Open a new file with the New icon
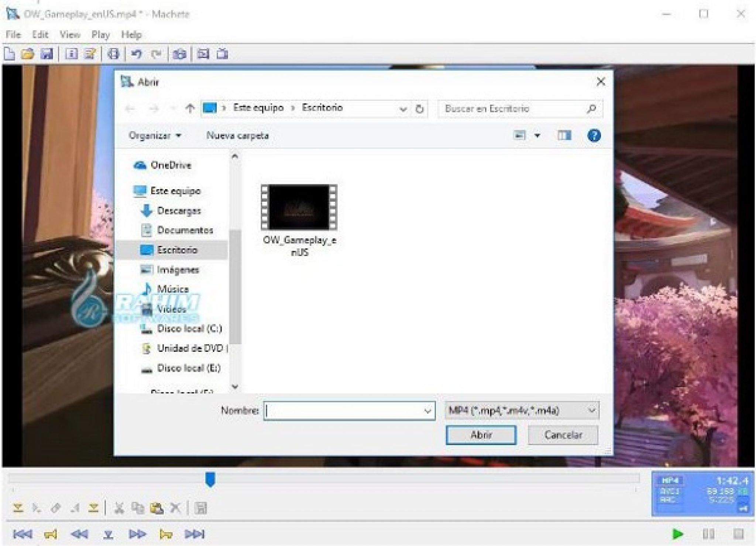Image resolution: width=756 pixels, height=546 pixels. tap(9, 54)
